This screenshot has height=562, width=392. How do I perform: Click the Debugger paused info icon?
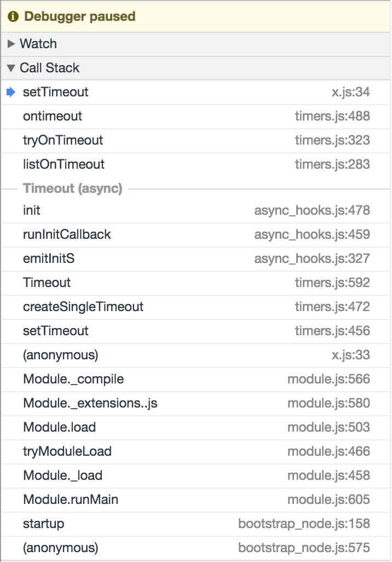point(13,16)
